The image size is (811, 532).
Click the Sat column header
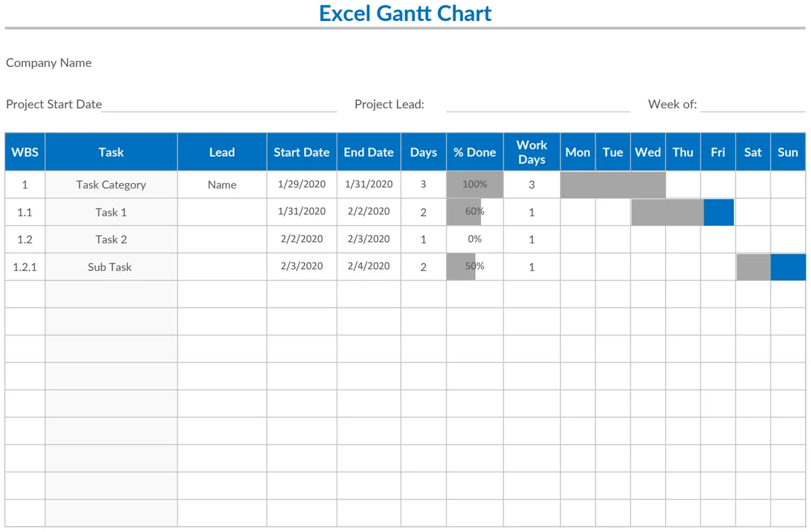click(753, 152)
